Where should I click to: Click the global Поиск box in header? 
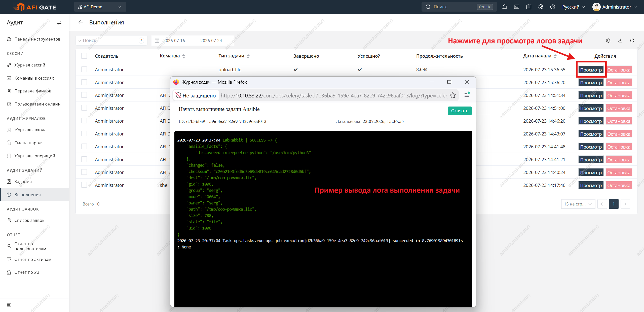coord(459,7)
